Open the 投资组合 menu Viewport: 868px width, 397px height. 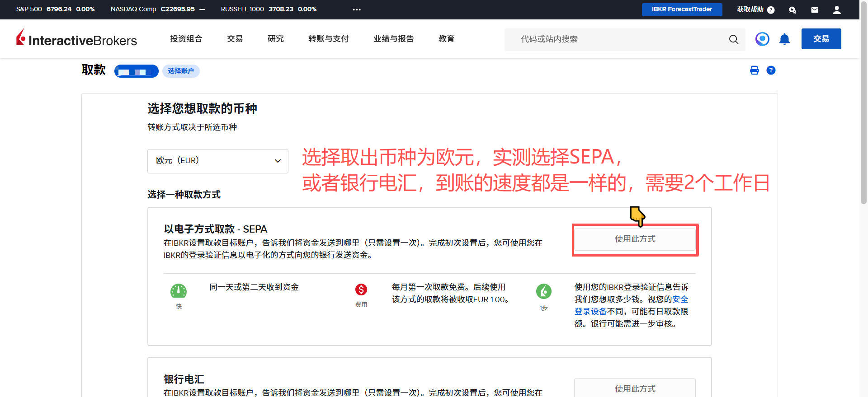(x=186, y=39)
